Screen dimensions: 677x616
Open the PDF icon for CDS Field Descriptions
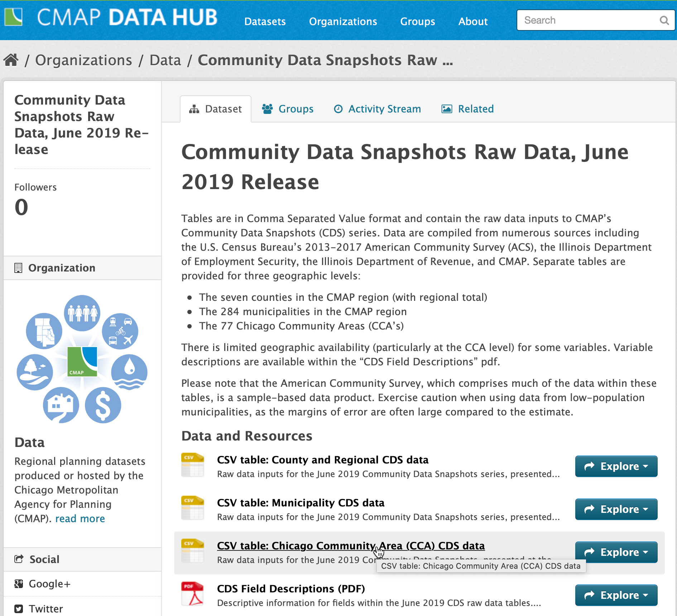(193, 594)
